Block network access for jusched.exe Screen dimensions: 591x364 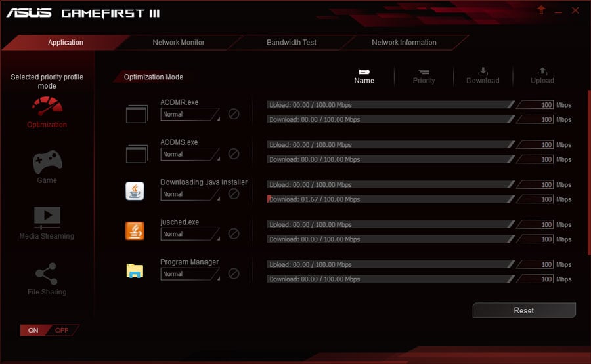click(x=234, y=233)
